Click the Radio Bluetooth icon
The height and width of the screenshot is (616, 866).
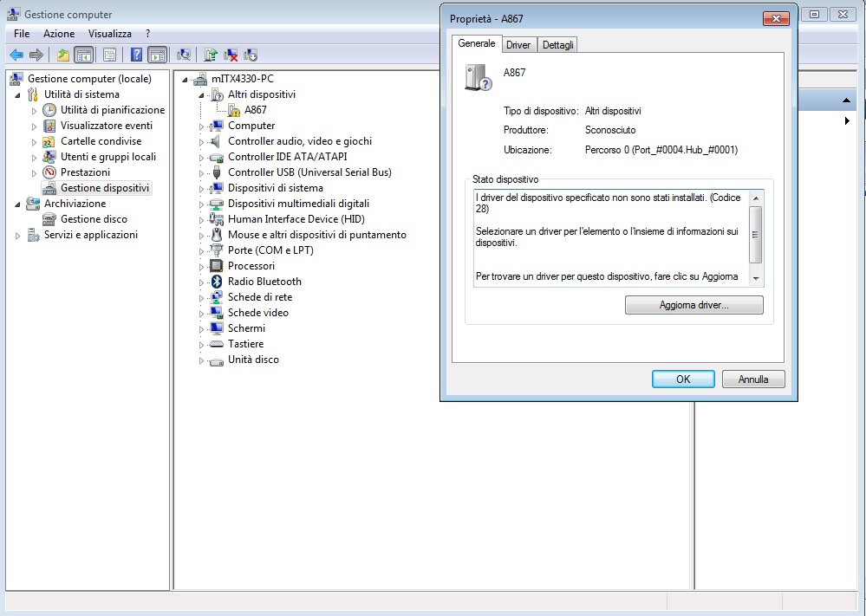coord(217,282)
